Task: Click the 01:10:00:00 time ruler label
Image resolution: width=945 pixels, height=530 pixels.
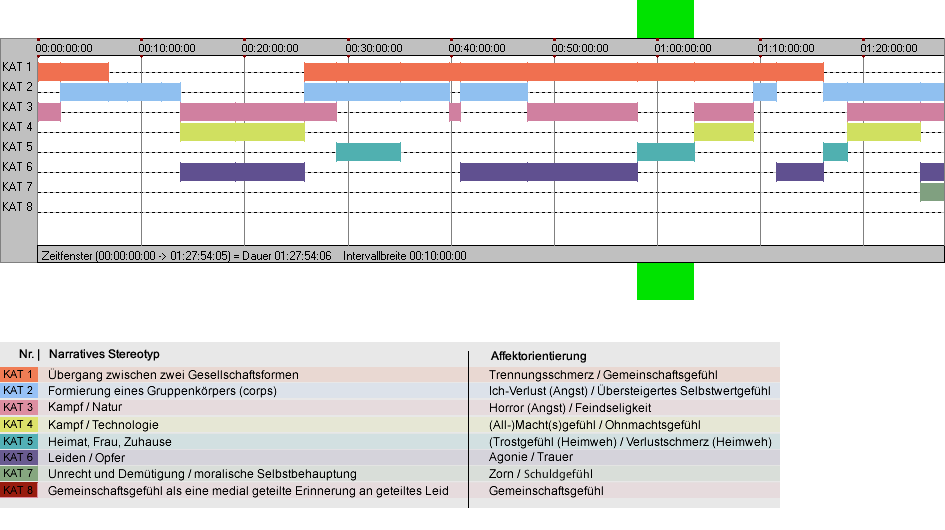Action: tap(786, 48)
